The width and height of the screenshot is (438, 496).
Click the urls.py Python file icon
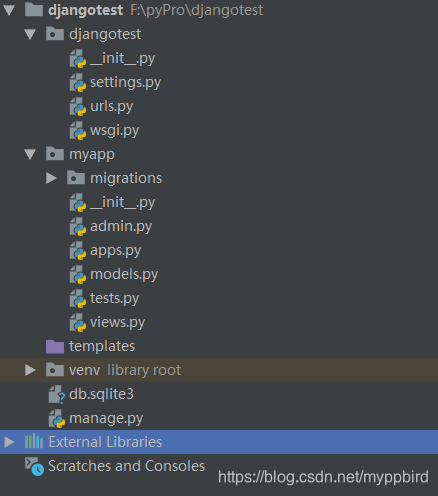click(78, 107)
